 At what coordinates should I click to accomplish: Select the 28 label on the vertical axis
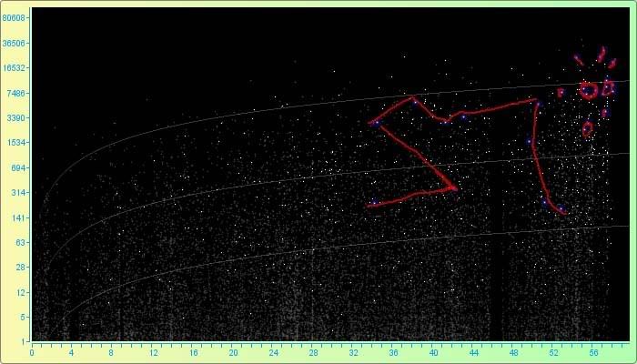20,268
